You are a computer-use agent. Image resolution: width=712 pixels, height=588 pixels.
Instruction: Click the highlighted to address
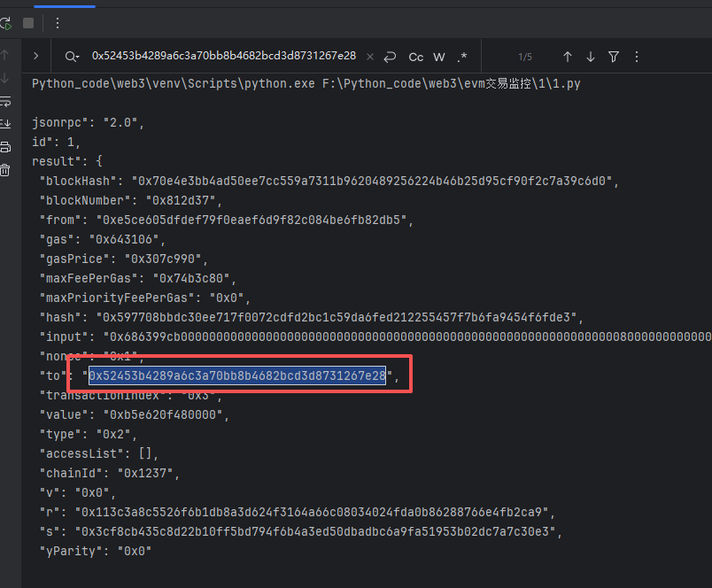[x=237, y=376]
